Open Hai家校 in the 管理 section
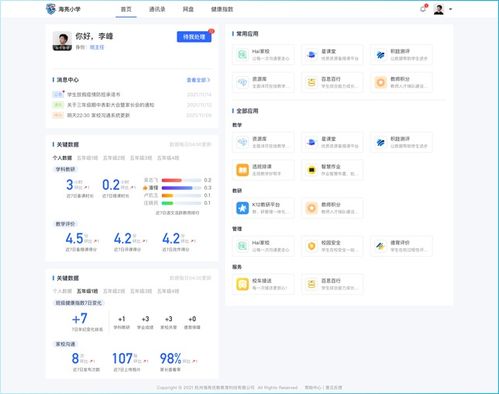Viewport: 499px width, 394px height. coord(263,246)
